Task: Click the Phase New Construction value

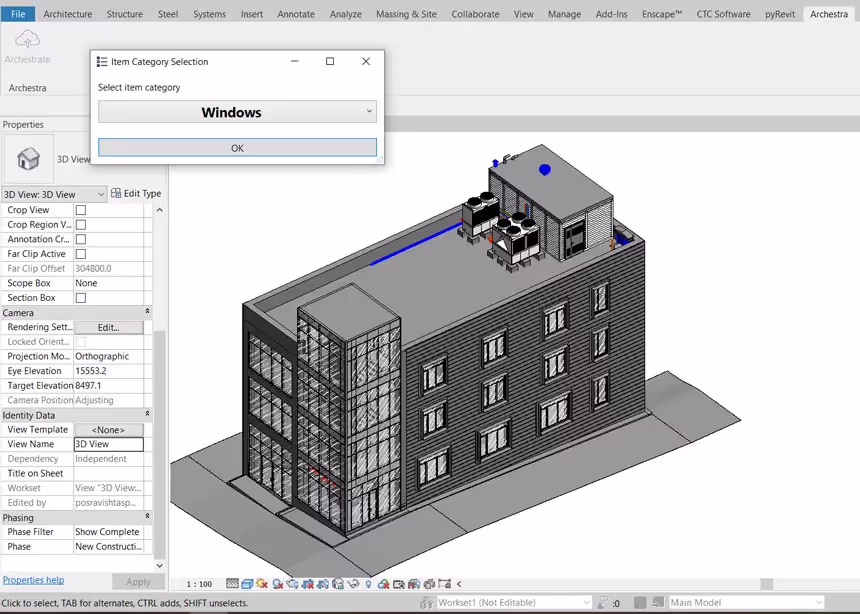Action: click(109, 547)
